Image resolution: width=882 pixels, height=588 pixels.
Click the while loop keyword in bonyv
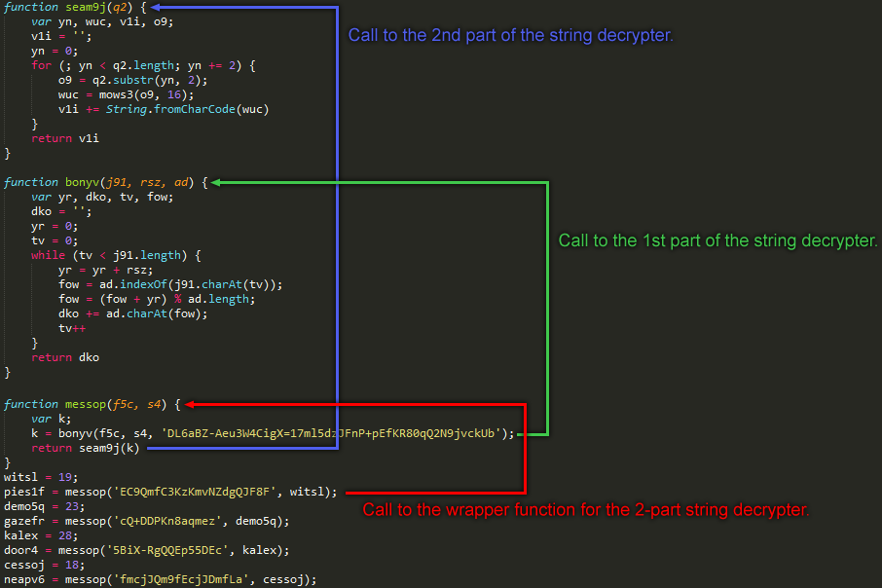pos(49,255)
